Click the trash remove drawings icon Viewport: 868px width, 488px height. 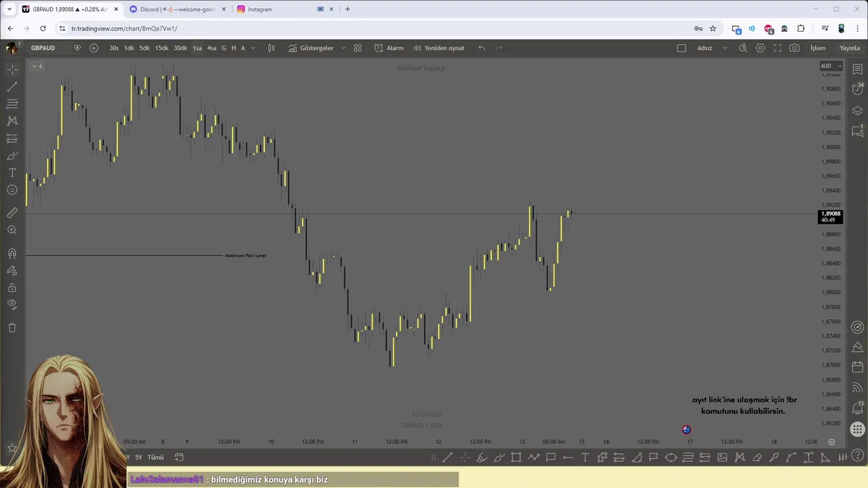click(x=12, y=327)
